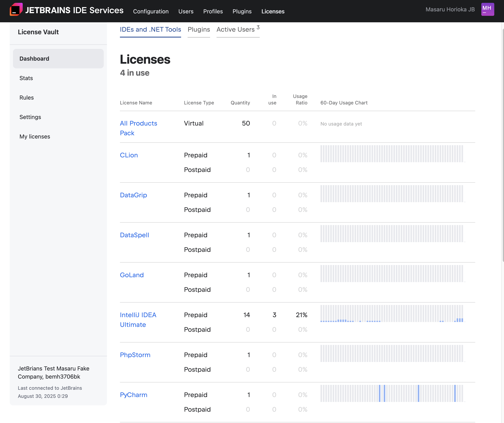Viewport: 504px width, 423px height.
Task: Switch to the IDEs and .NET Tools tab
Action: coord(151,30)
